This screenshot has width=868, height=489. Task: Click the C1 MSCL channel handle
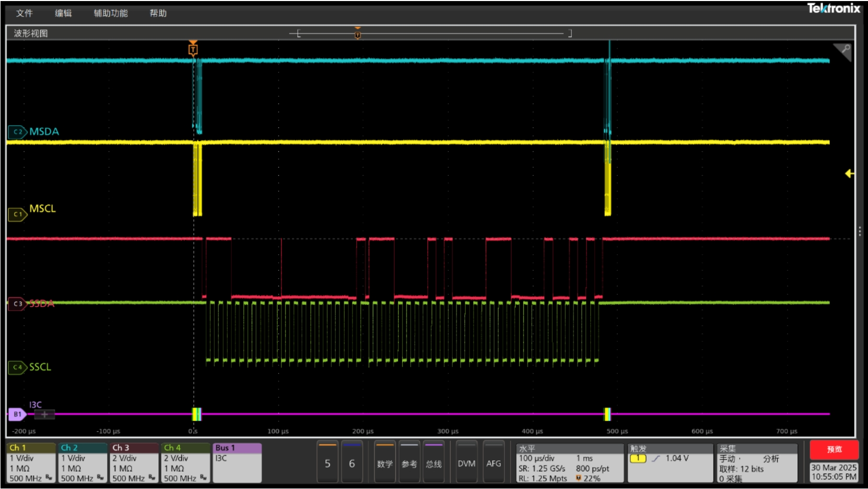click(x=17, y=214)
